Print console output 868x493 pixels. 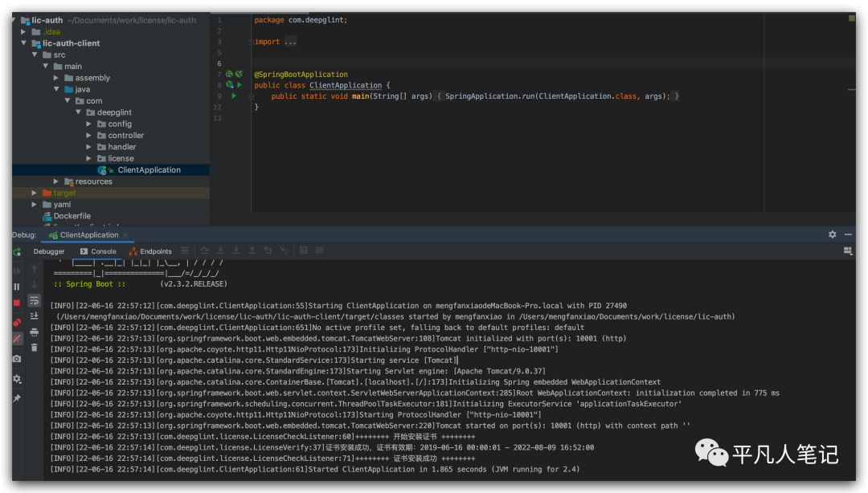(x=35, y=332)
